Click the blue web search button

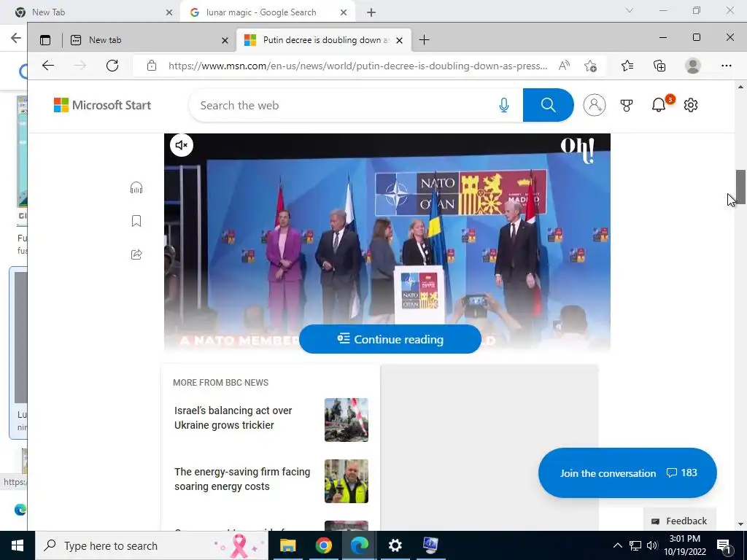548,105
